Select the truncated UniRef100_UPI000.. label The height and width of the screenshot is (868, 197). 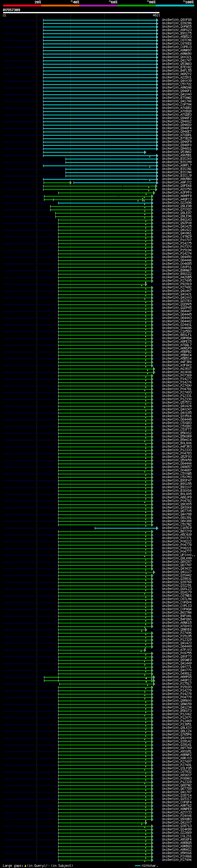pos(178,555)
